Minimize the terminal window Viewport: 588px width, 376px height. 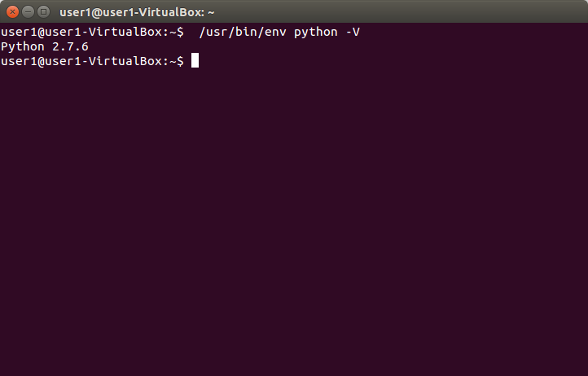click(27, 12)
